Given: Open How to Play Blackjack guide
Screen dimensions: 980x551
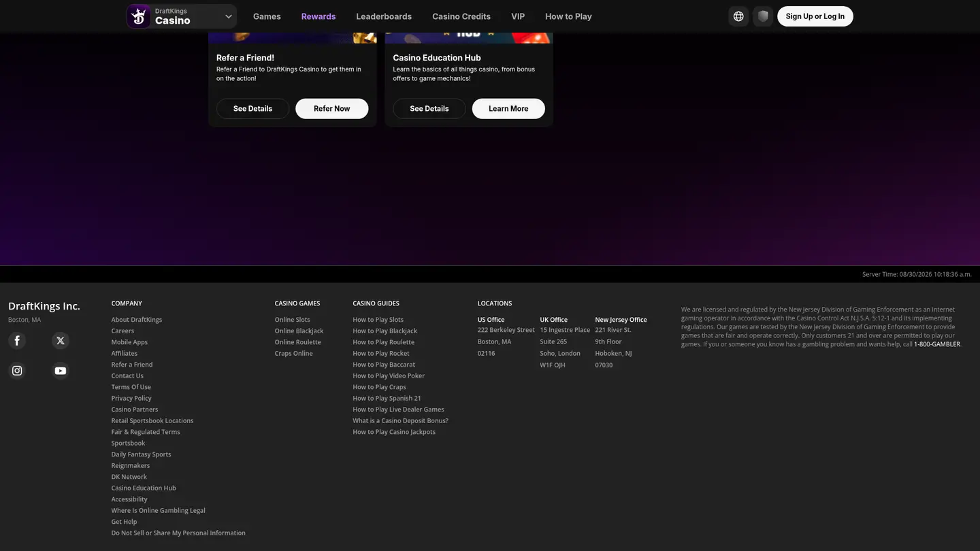Looking at the screenshot, I should pos(385,331).
